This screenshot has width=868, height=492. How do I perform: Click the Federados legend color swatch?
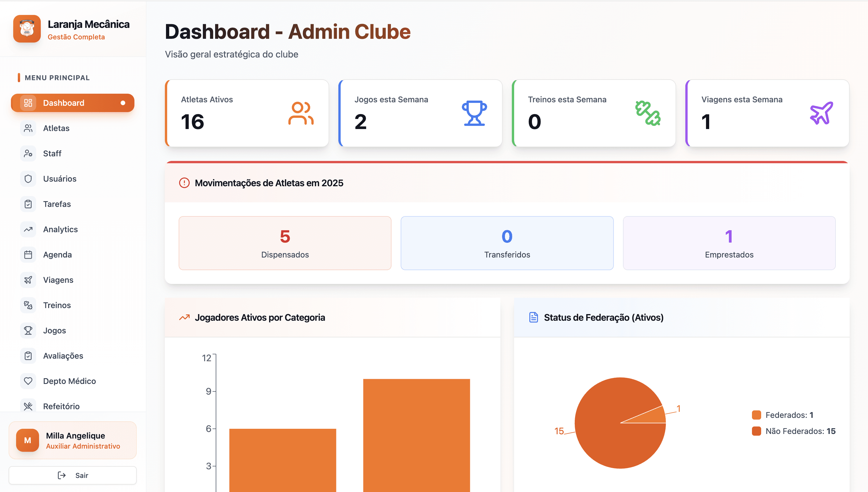pyautogui.click(x=756, y=415)
